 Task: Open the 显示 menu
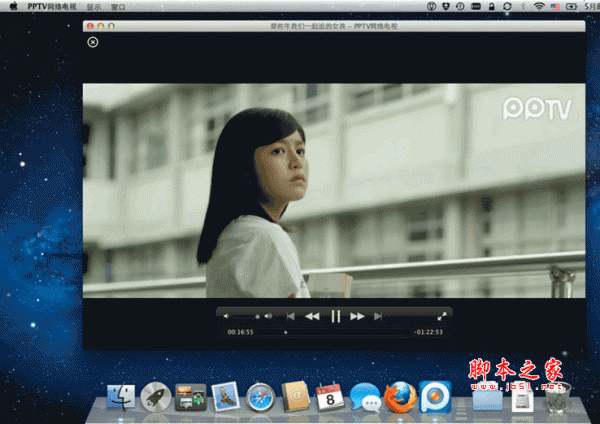pyautogui.click(x=94, y=7)
